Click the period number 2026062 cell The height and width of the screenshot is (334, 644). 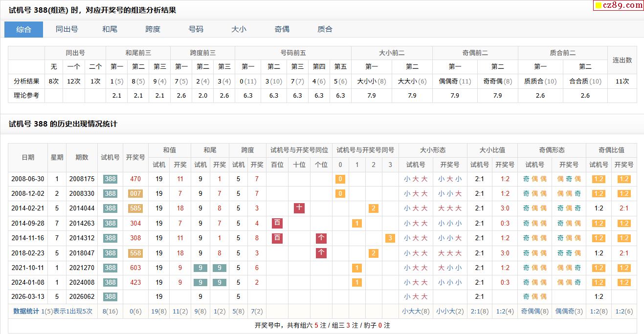point(82,297)
